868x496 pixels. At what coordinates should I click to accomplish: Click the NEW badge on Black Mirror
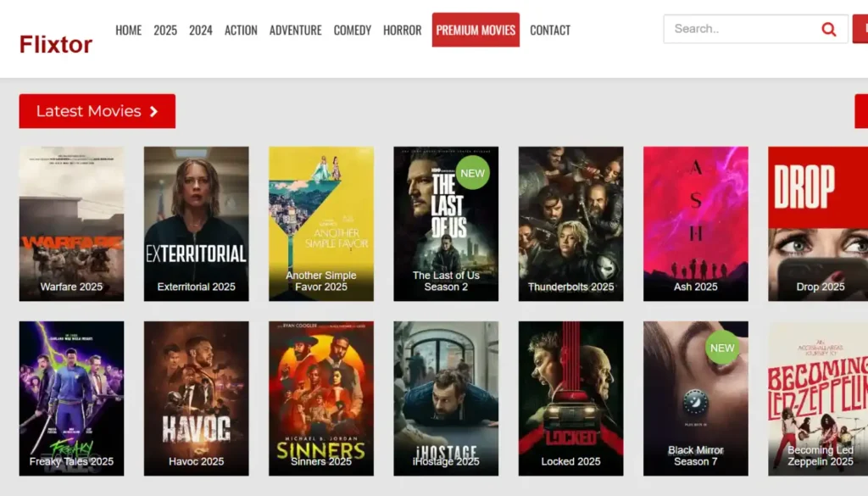pyautogui.click(x=722, y=348)
